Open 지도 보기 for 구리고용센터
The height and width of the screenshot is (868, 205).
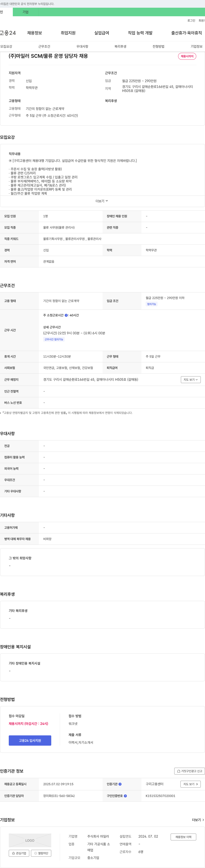[x=191, y=784]
